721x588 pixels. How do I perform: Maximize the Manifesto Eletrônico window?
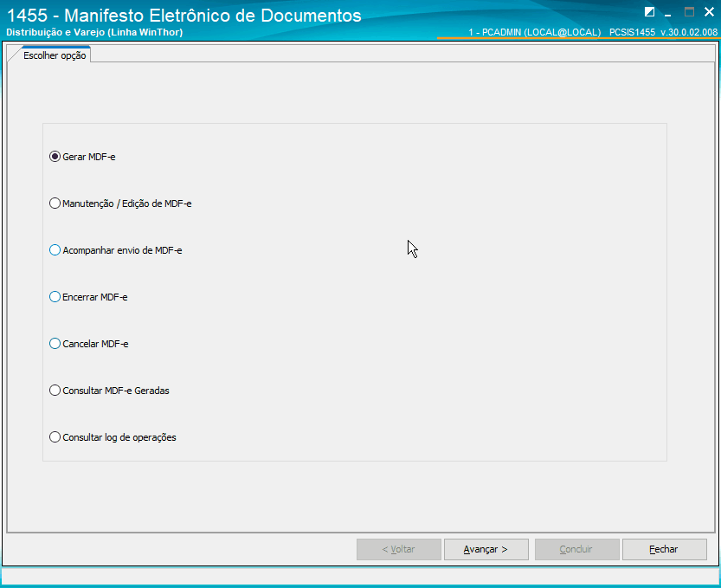pos(689,12)
